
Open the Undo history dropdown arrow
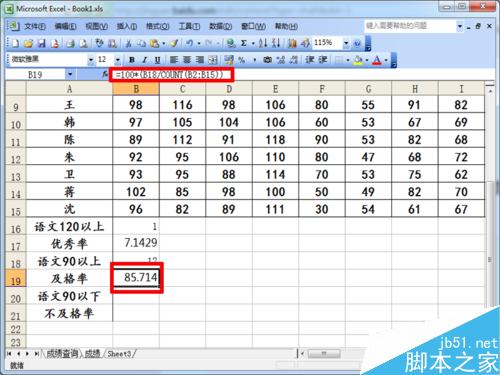pos(199,43)
